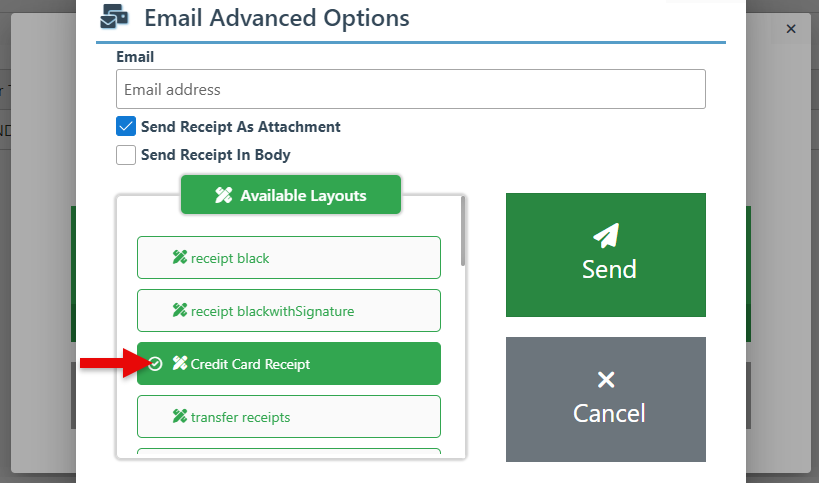Select the Credit Card Receipt layout
The height and width of the screenshot is (483, 819).
point(289,364)
